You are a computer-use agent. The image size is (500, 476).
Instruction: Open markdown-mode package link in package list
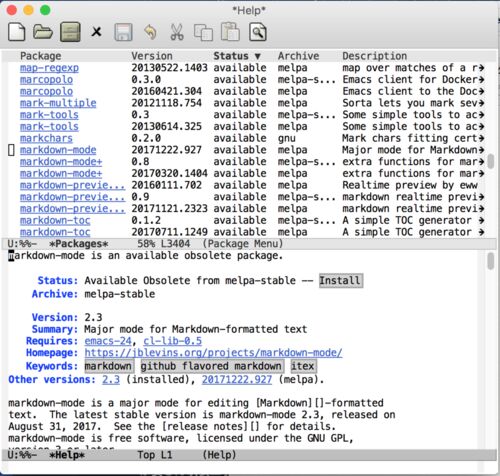pyautogui.click(x=58, y=150)
